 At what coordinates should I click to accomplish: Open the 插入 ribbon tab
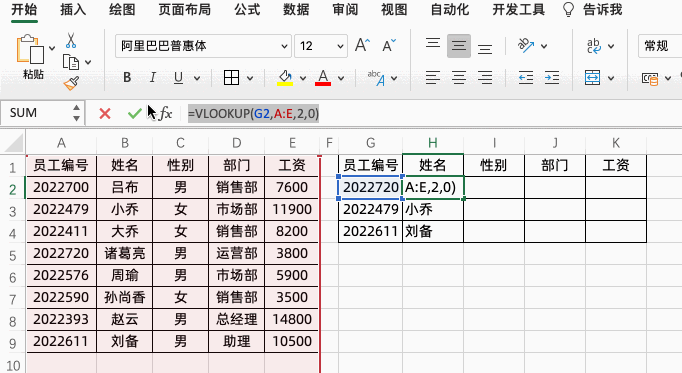[x=73, y=10]
